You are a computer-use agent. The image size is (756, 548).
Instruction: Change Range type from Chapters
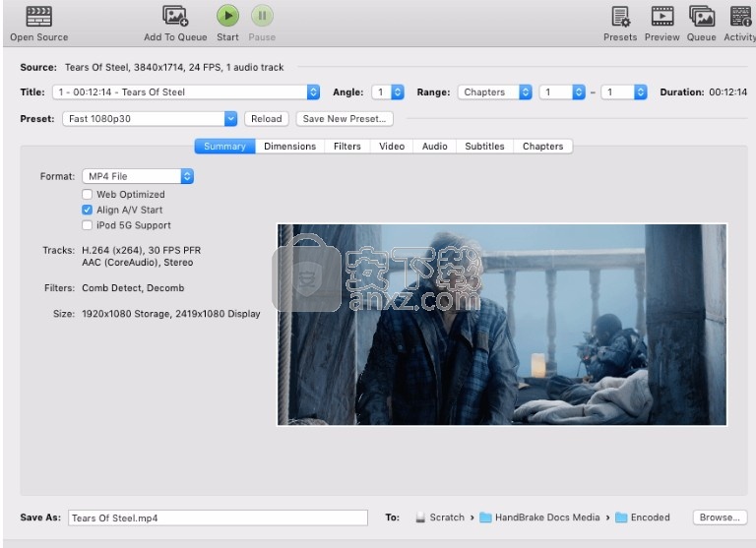click(x=495, y=92)
